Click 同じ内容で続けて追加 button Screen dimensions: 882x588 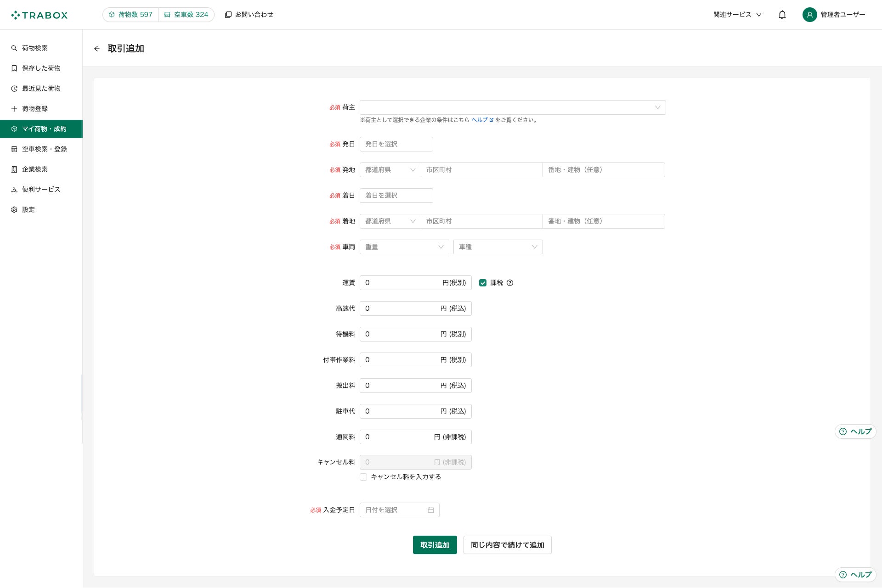[507, 545]
